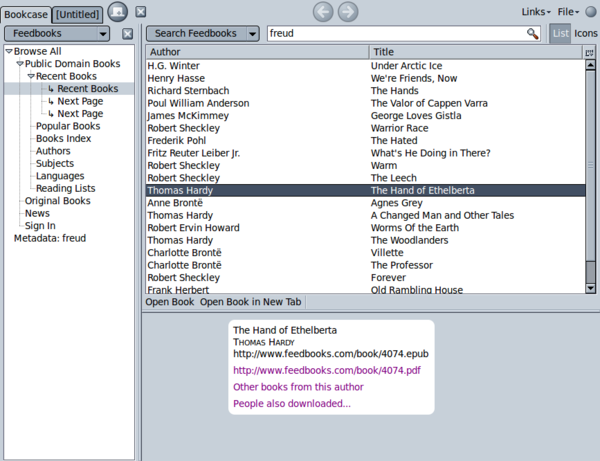
Task: Select Sign In in the tree
Action: [x=40, y=226]
